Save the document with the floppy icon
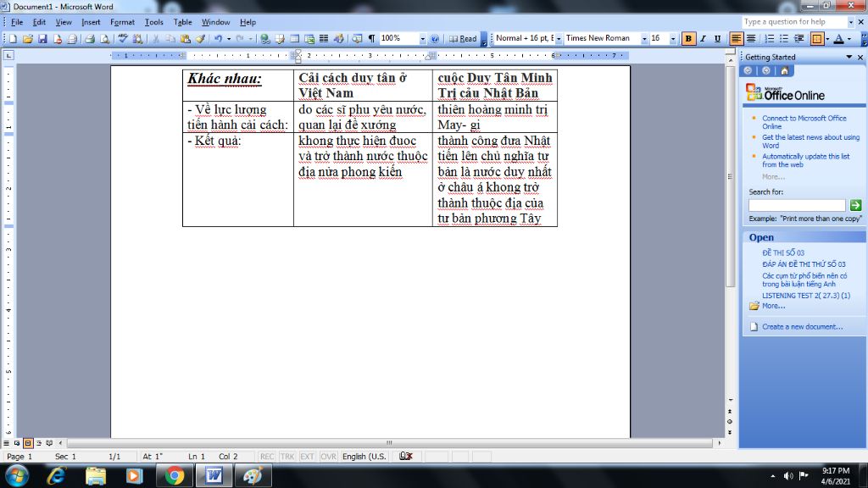Screen dimensions: 868x488 (x=42, y=39)
